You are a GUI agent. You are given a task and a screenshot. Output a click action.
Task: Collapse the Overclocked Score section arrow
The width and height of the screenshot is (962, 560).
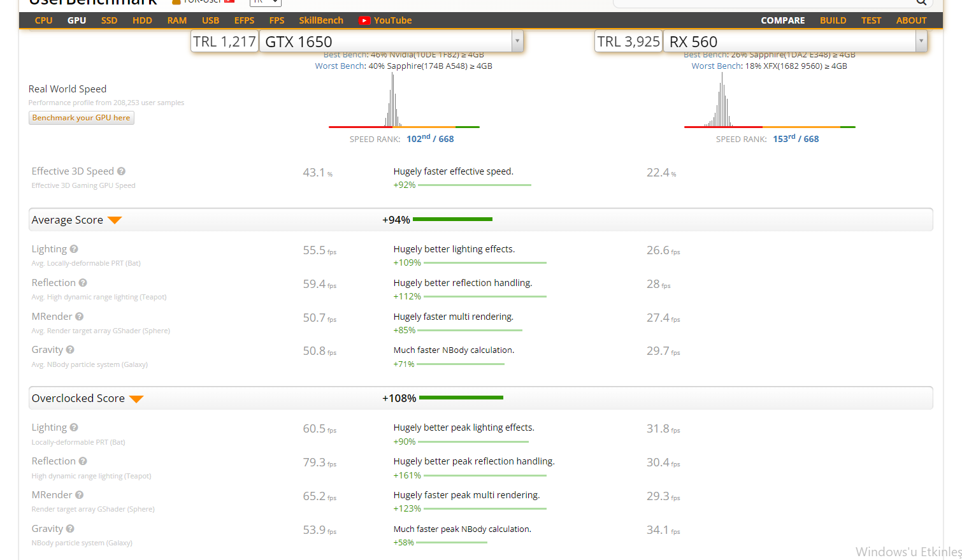(x=136, y=399)
